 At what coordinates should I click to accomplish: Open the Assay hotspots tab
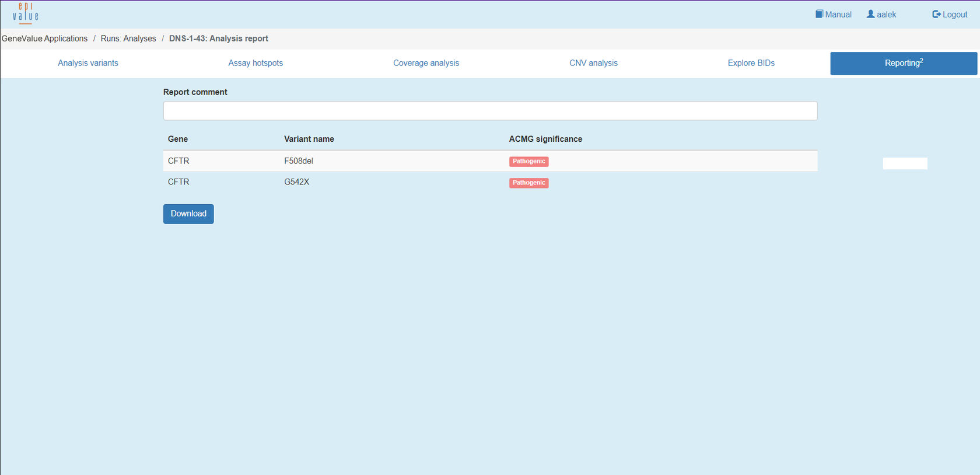[x=256, y=63]
